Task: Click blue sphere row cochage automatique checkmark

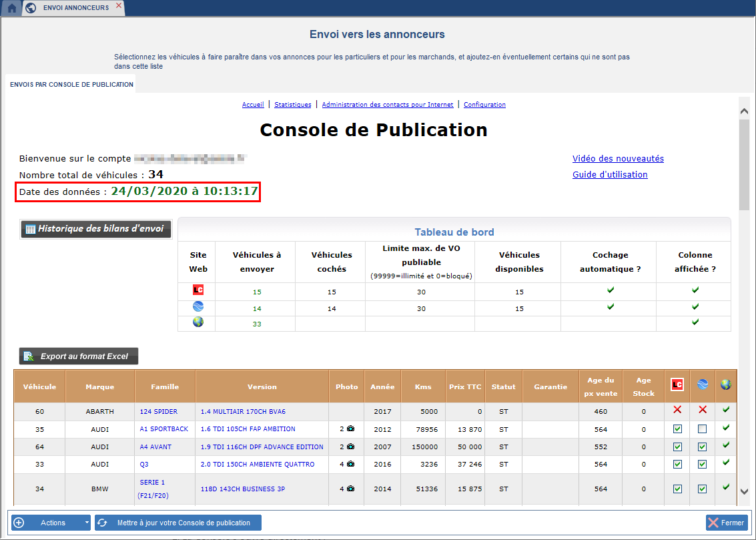Action: [x=611, y=306]
